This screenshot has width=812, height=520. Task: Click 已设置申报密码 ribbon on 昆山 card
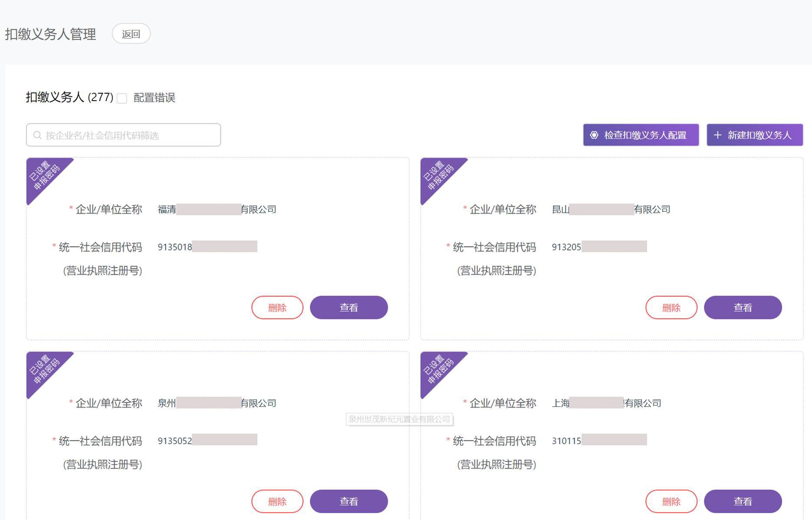pos(438,175)
